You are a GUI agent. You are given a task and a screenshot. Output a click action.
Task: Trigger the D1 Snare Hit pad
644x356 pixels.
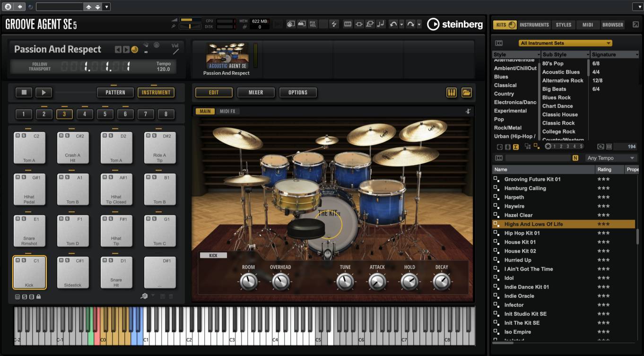click(x=116, y=273)
